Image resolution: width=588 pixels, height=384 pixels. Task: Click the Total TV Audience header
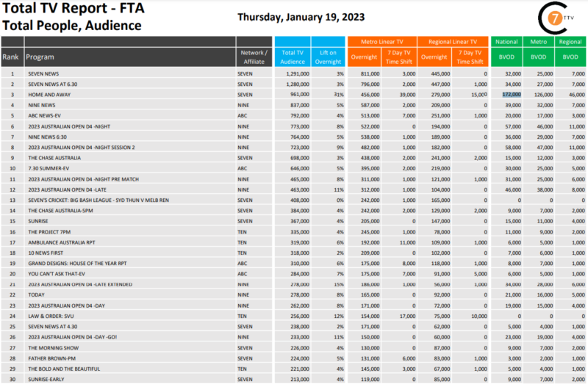[x=293, y=57]
